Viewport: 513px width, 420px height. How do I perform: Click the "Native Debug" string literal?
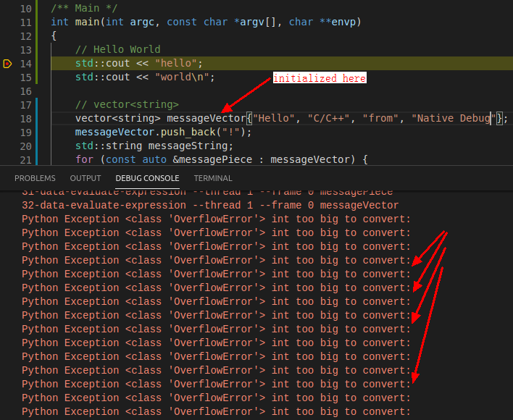(x=454, y=118)
